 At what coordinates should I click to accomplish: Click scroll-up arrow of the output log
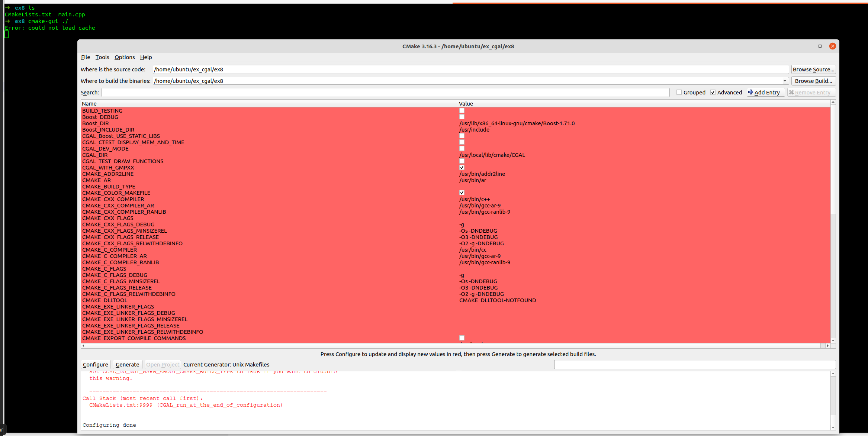point(833,374)
